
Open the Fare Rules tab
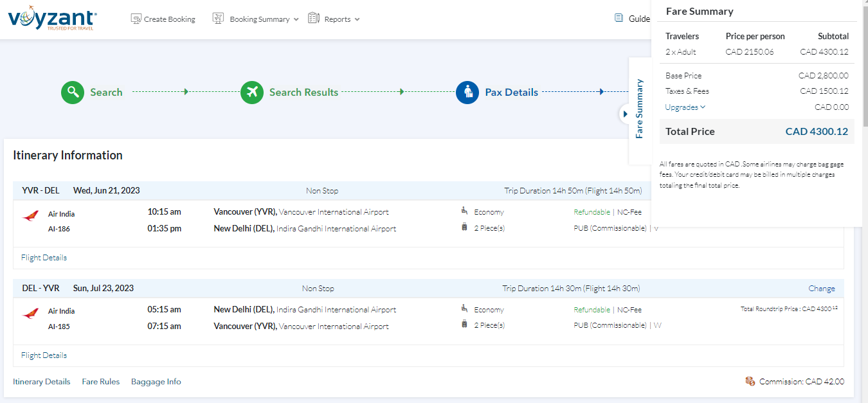tap(101, 381)
